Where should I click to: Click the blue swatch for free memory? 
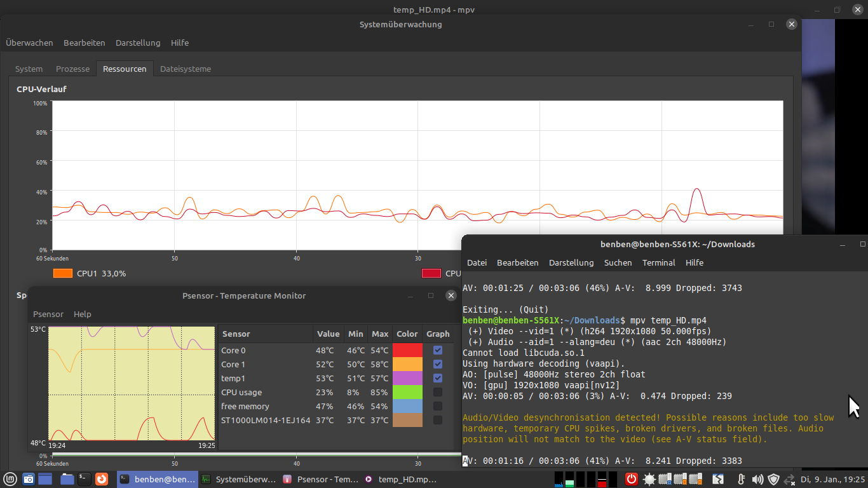point(407,406)
